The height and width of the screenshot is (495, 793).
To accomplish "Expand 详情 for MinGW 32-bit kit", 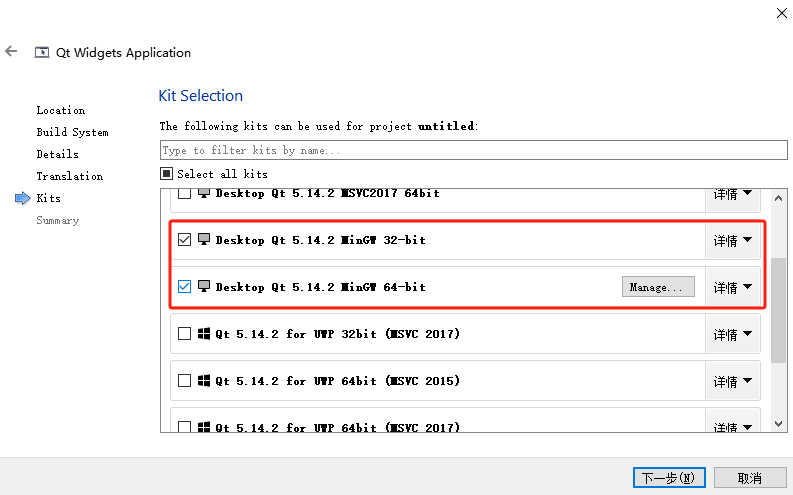I will [x=733, y=241].
